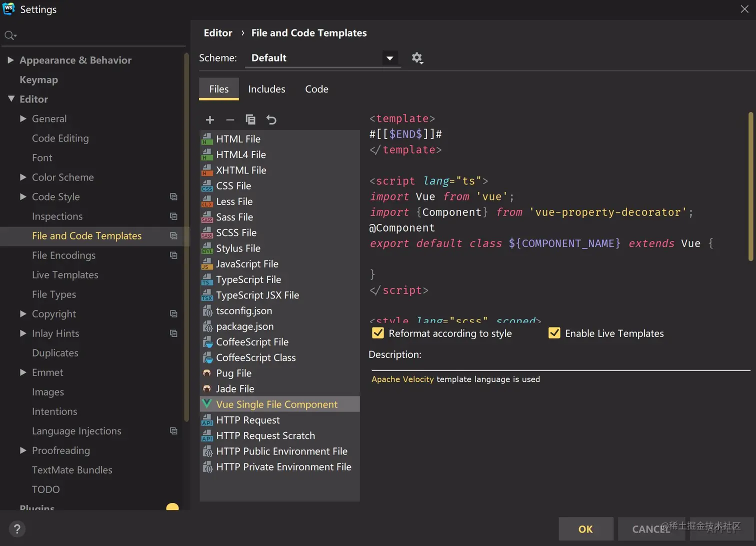Viewport: 756px width, 546px height.
Task: Expand the Code Style subsection arrow
Action: [23, 196]
